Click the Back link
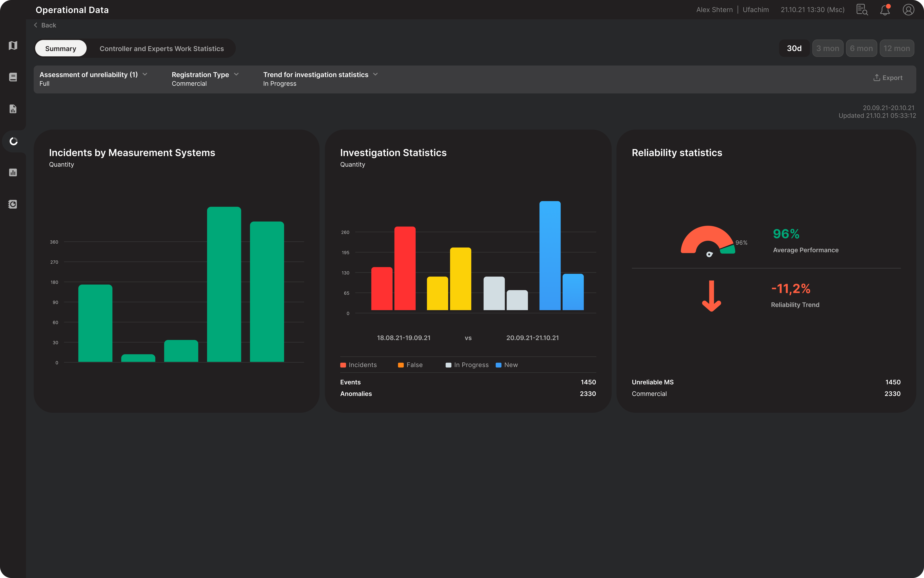Image resolution: width=924 pixels, height=578 pixels. tap(45, 25)
